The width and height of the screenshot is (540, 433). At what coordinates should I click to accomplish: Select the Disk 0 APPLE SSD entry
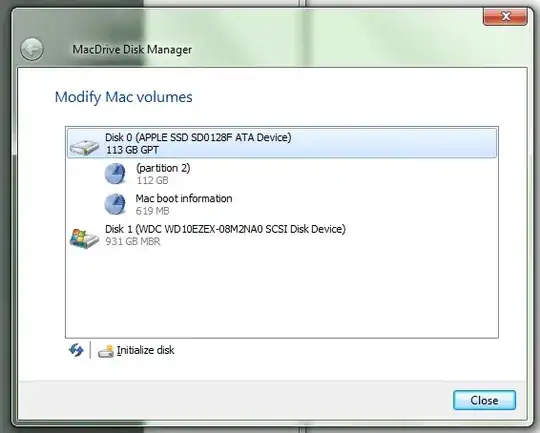282,143
